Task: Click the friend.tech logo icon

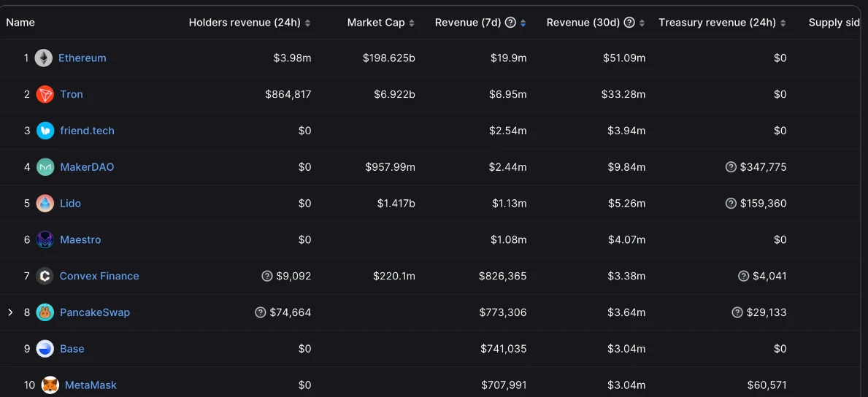Action: pos(45,131)
